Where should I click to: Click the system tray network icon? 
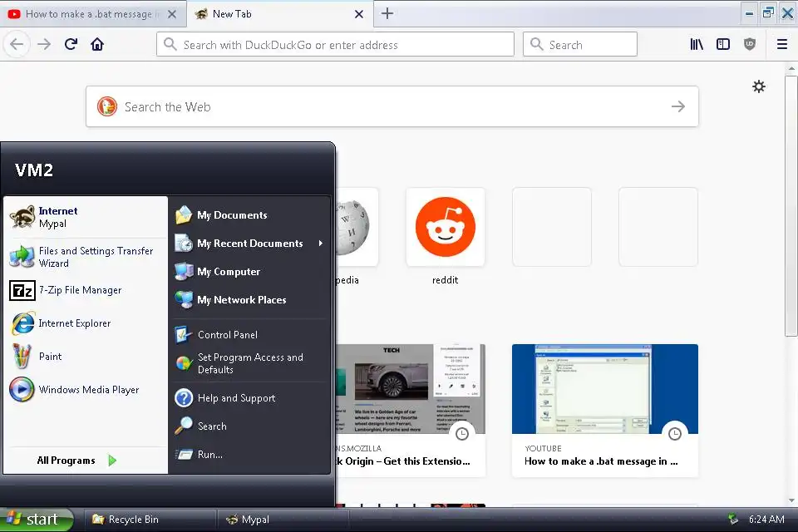tap(733, 520)
